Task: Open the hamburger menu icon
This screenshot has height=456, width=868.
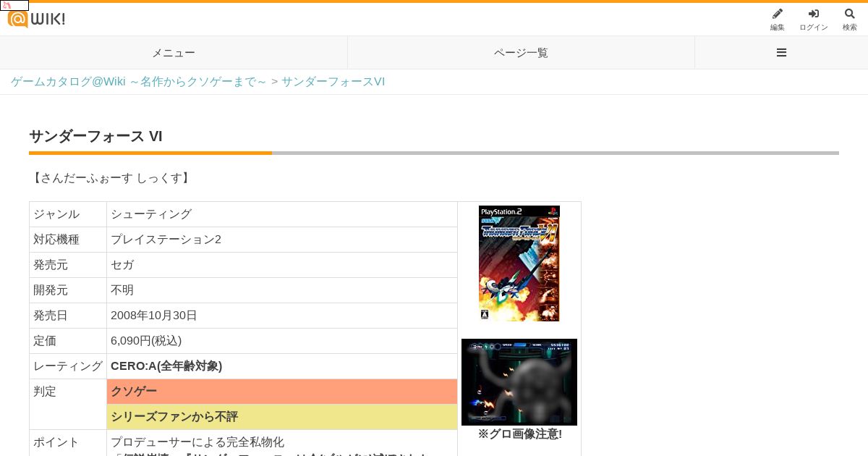Action: [x=781, y=53]
